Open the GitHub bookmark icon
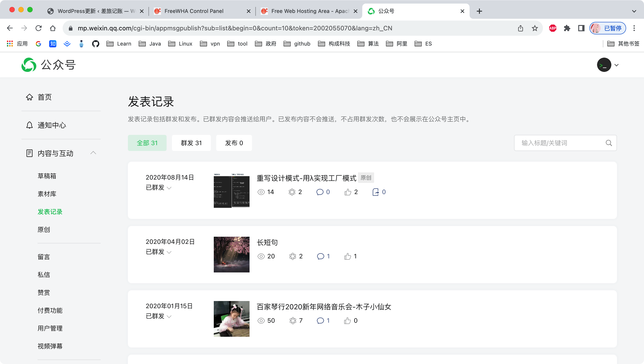Screen dimensions: 644x364 (95, 44)
